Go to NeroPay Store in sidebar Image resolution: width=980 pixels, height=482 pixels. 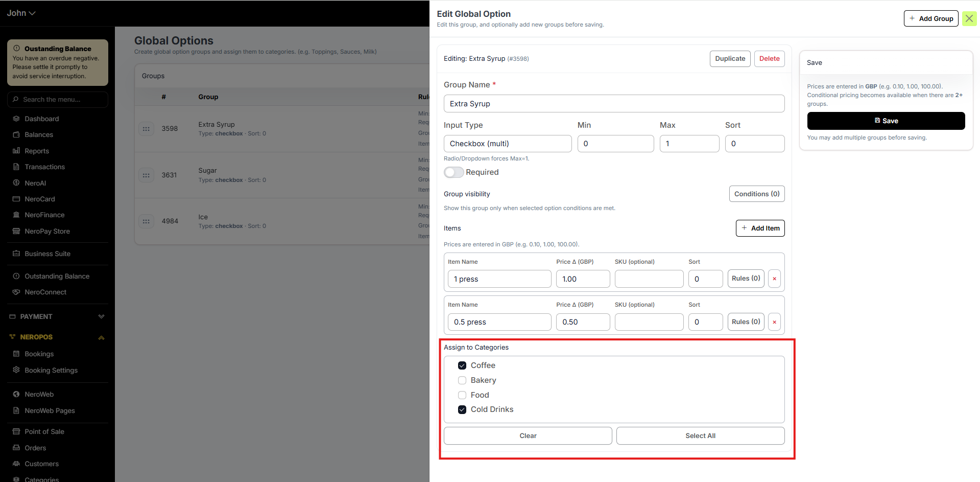point(47,231)
